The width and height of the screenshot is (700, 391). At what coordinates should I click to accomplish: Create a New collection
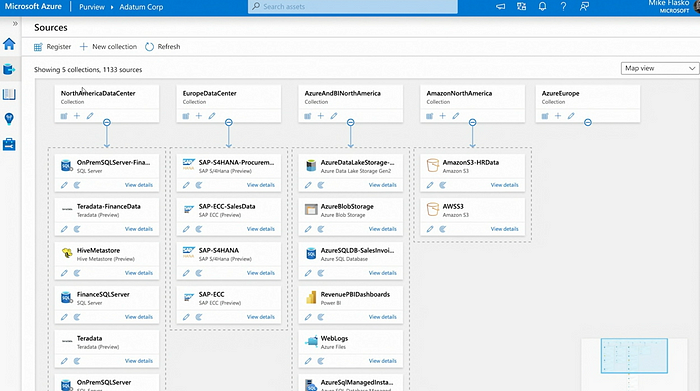pos(108,46)
